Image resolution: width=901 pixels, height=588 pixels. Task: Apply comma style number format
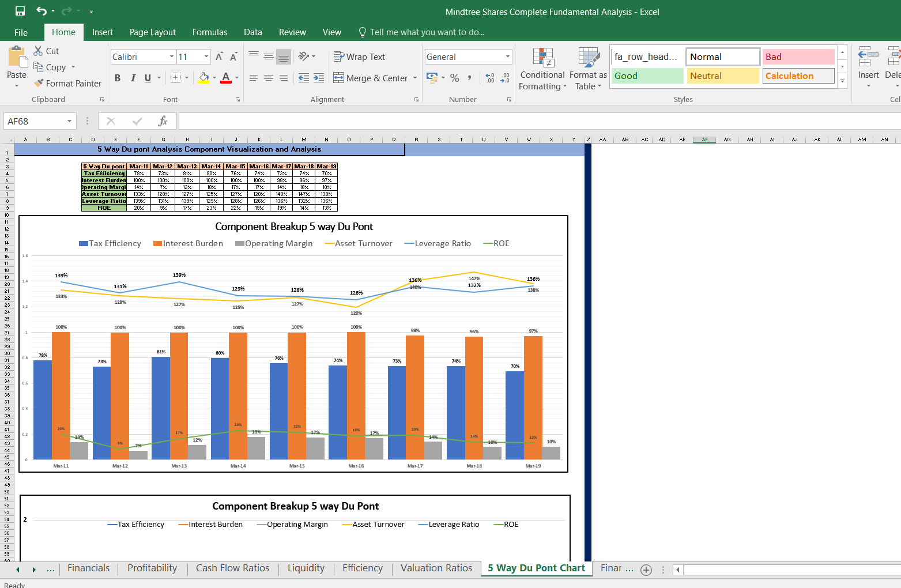[x=470, y=78]
